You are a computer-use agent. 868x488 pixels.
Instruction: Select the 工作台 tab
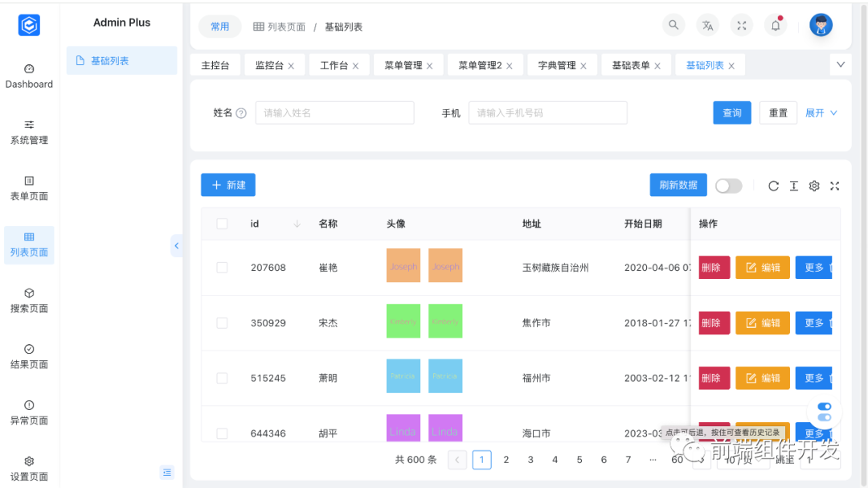click(334, 64)
